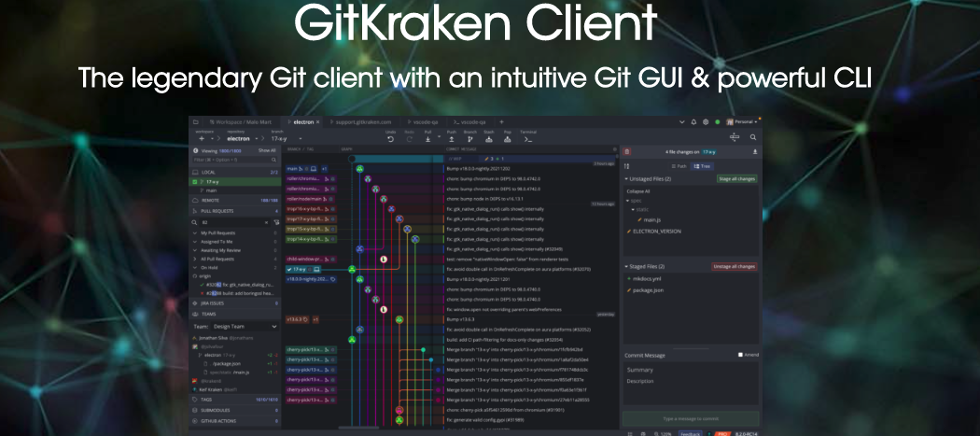Click the Pull toolbar icon
980x436 pixels.
pos(428,139)
